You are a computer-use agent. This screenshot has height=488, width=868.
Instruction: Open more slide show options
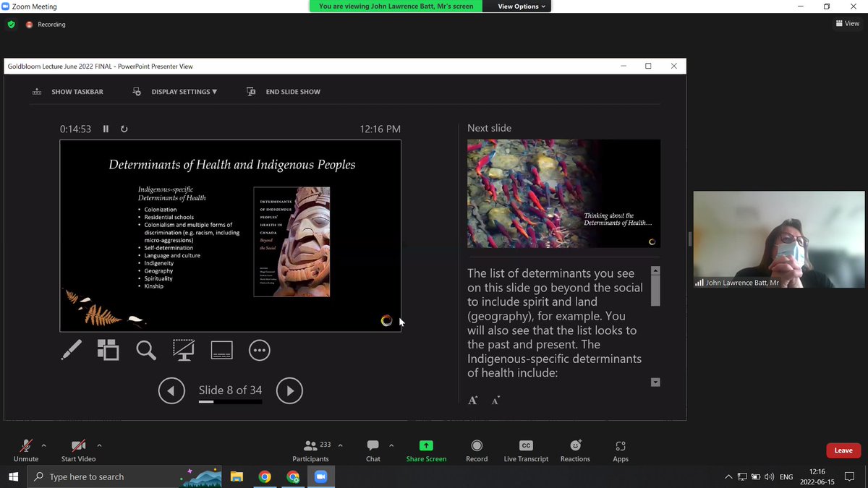coord(259,351)
